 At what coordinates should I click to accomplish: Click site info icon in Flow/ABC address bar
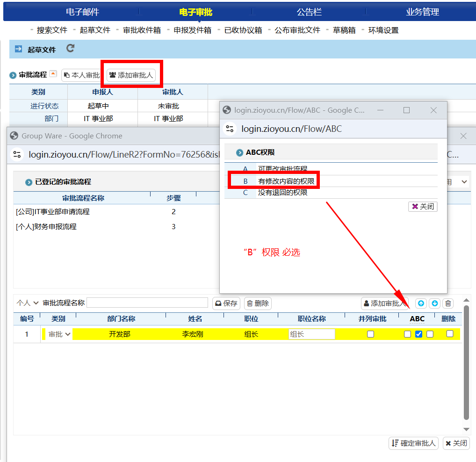click(x=230, y=129)
